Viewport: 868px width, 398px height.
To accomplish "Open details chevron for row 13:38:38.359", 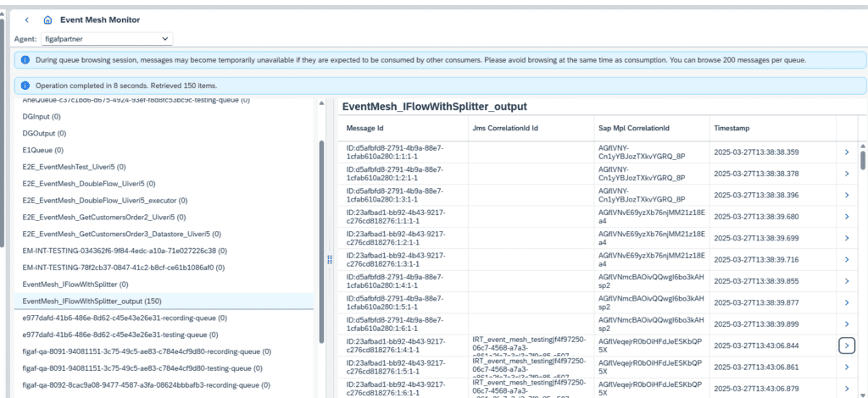I will click(x=847, y=152).
